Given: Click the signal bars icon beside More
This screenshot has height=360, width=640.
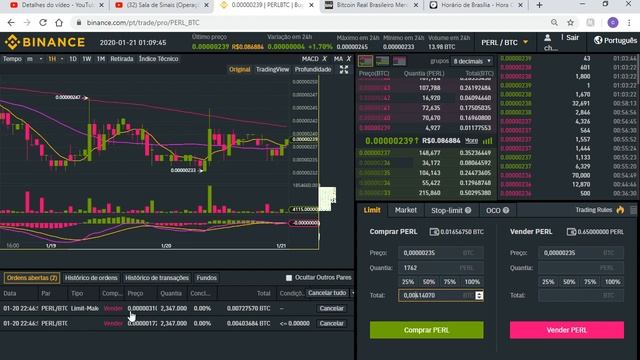Looking at the screenshot, I should [x=488, y=141].
